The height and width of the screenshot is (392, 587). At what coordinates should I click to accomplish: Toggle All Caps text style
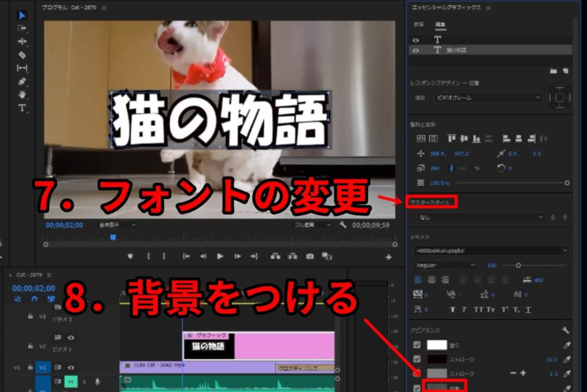click(x=478, y=310)
